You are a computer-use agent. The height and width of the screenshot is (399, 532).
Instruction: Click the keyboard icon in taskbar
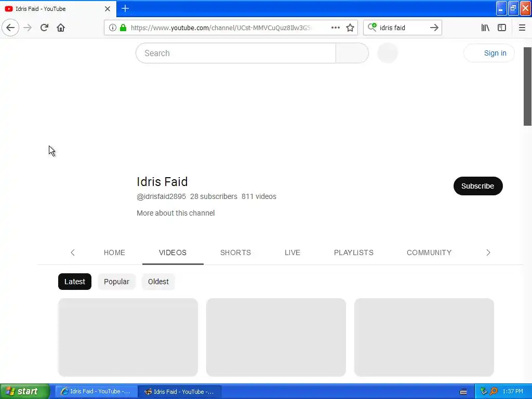click(463, 392)
